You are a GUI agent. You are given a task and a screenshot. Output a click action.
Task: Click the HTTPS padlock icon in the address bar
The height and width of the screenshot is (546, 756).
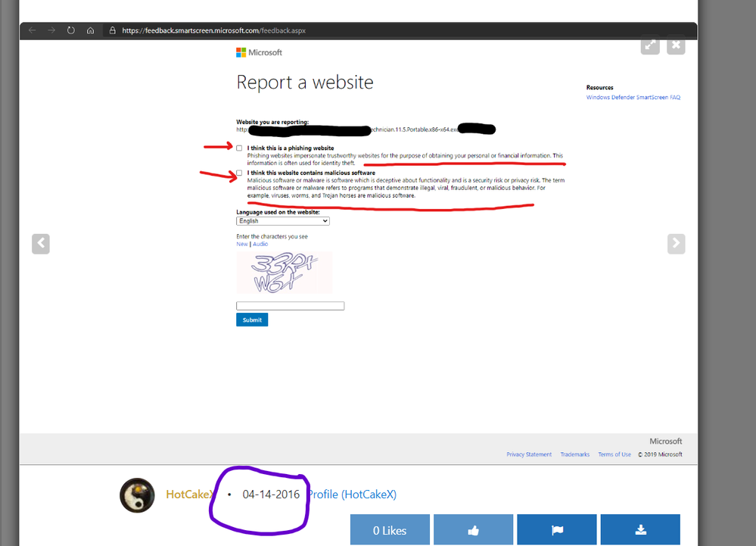[111, 30]
